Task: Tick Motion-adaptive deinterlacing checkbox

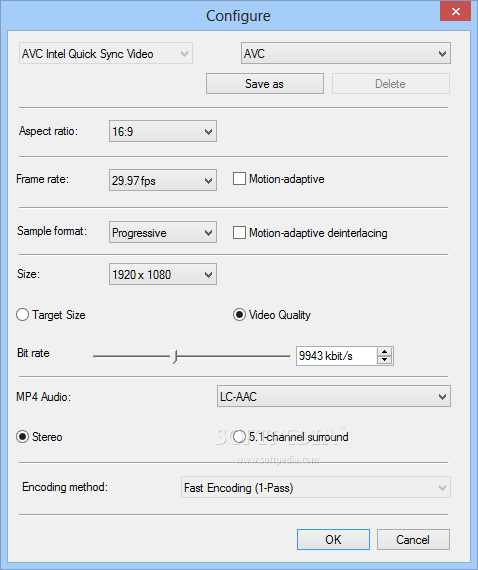Action: coord(239,233)
